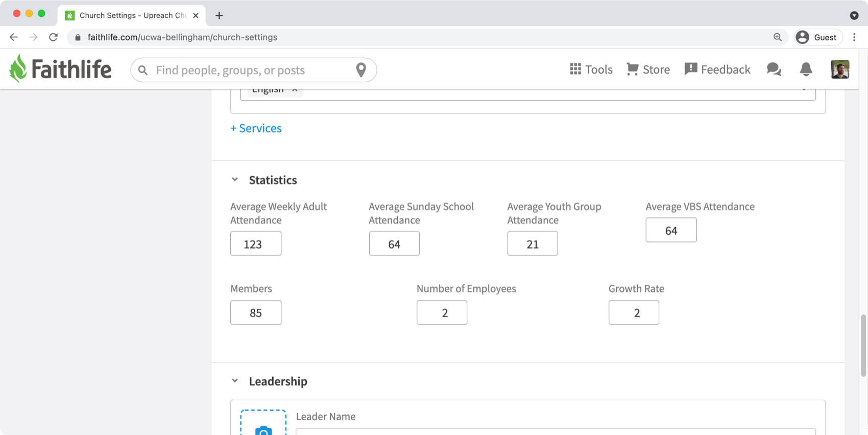Edit Average VBS Attendance field
The width and height of the screenshot is (868, 435).
click(x=671, y=230)
